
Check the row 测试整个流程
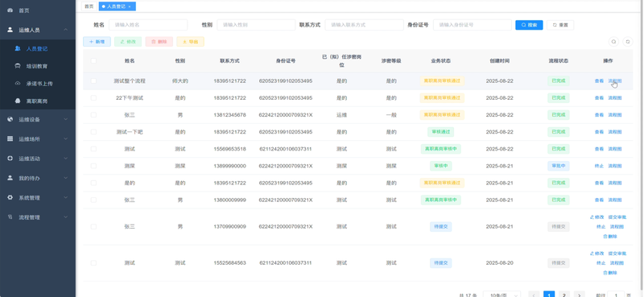click(93, 81)
